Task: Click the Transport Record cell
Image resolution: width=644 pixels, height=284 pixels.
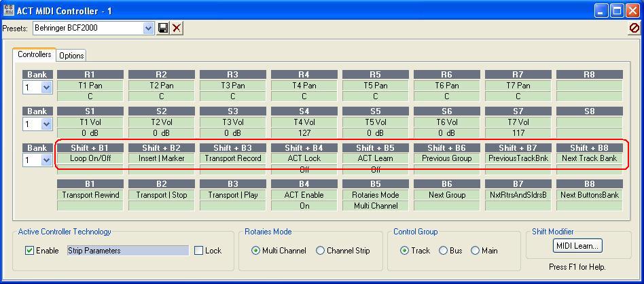Action: point(233,158)
